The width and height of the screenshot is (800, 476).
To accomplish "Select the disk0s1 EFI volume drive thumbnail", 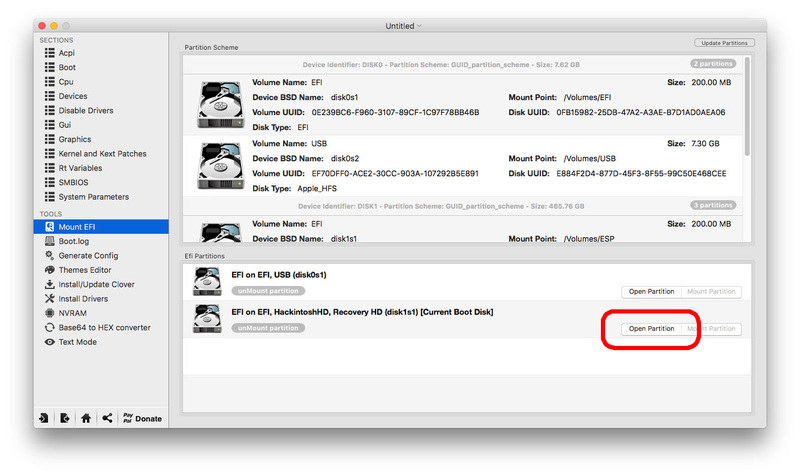I will tap(220, 104).
